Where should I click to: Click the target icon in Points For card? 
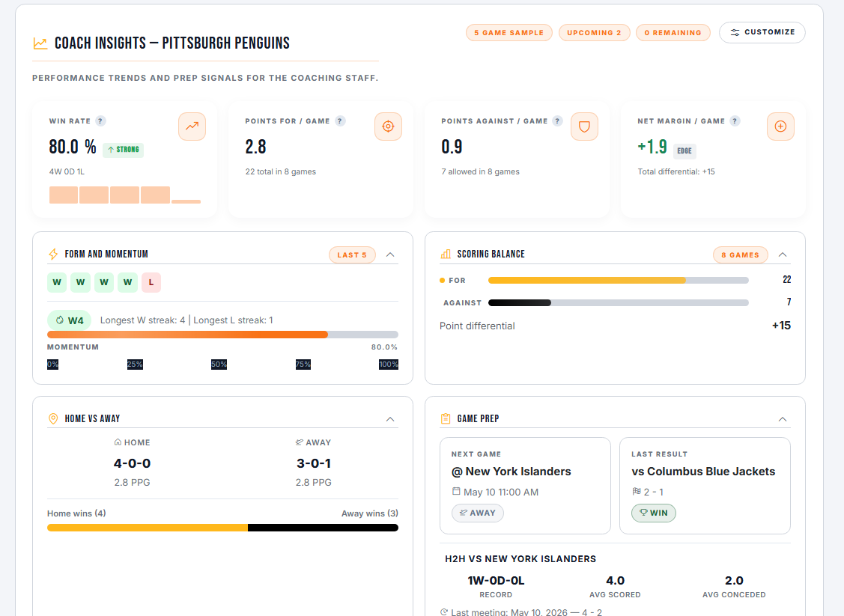[x=388, y=126]
